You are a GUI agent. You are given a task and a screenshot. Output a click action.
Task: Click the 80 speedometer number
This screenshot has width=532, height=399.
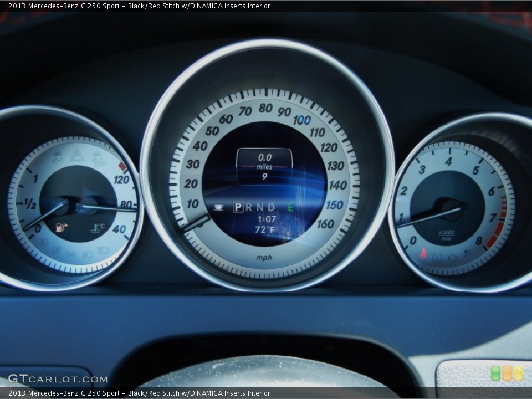[265, 108]
